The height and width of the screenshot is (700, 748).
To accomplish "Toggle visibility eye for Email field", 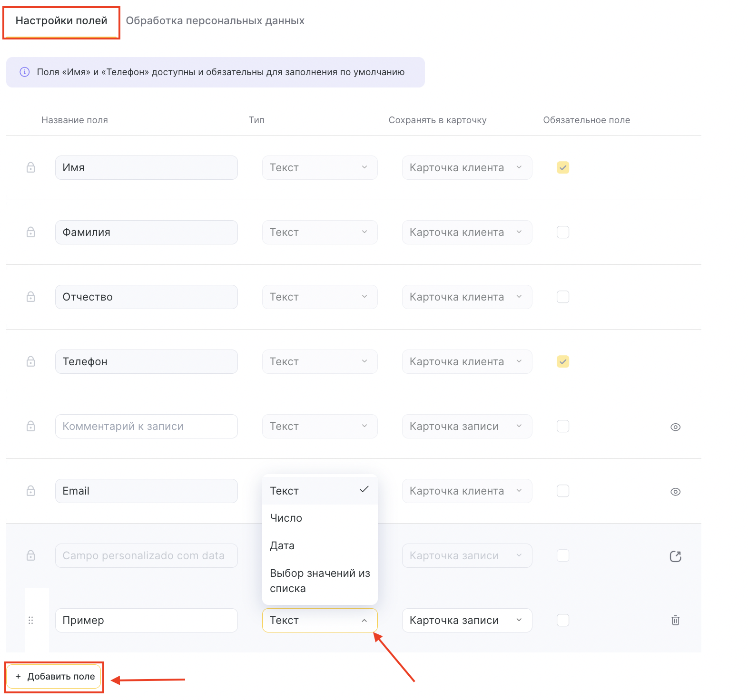I will 675,492.
